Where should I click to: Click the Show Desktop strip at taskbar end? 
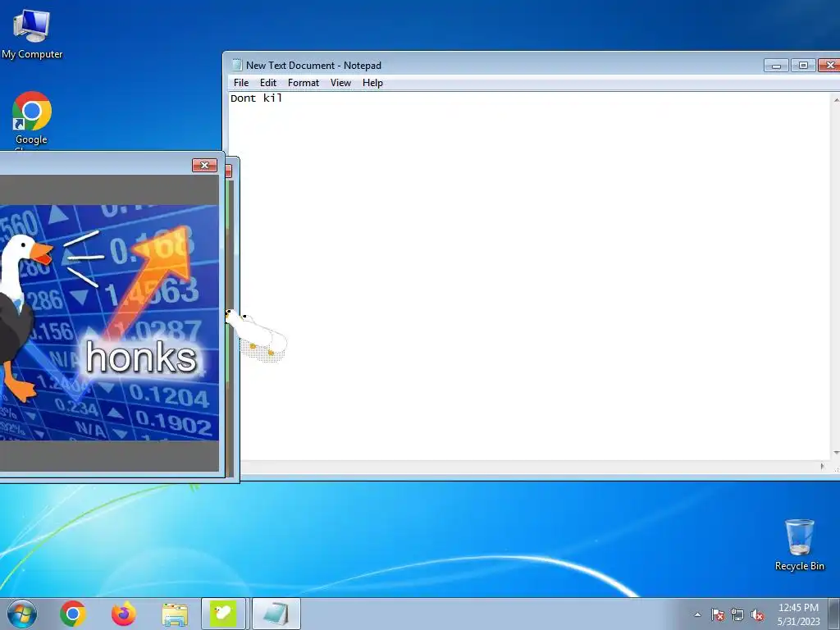(834, 614)
